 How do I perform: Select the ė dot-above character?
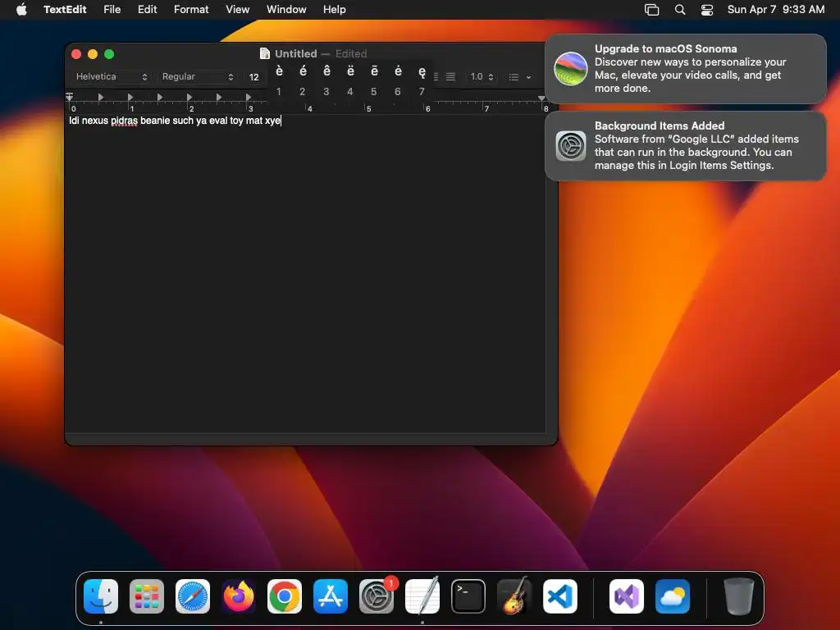(398, 72)
